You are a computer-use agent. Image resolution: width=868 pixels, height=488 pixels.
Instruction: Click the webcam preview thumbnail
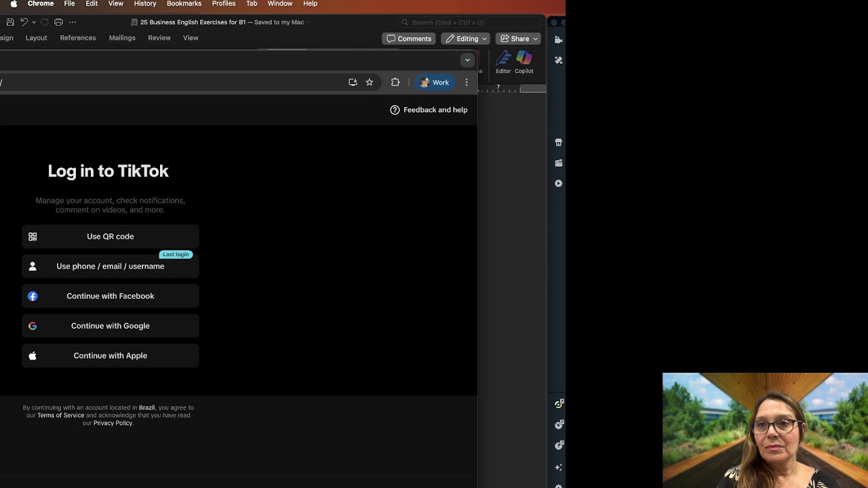click(765, 430)
